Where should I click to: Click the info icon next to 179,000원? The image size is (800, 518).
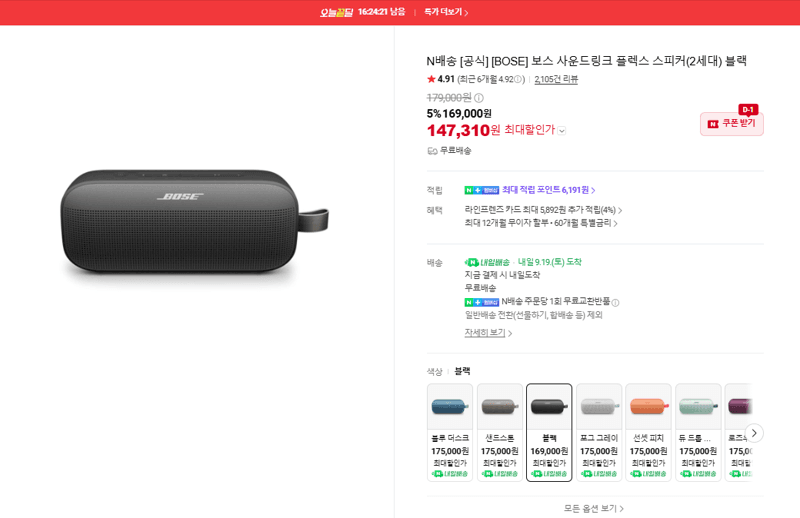pyautogui.click(x=479, y=97)
